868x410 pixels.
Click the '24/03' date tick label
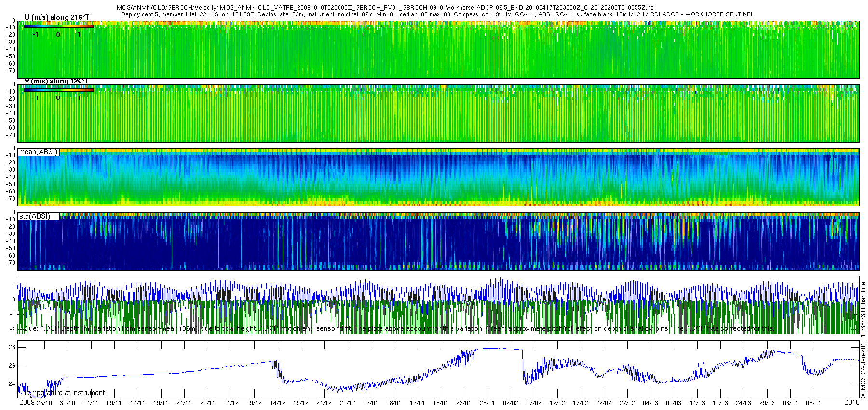click(x=744, y=403)
